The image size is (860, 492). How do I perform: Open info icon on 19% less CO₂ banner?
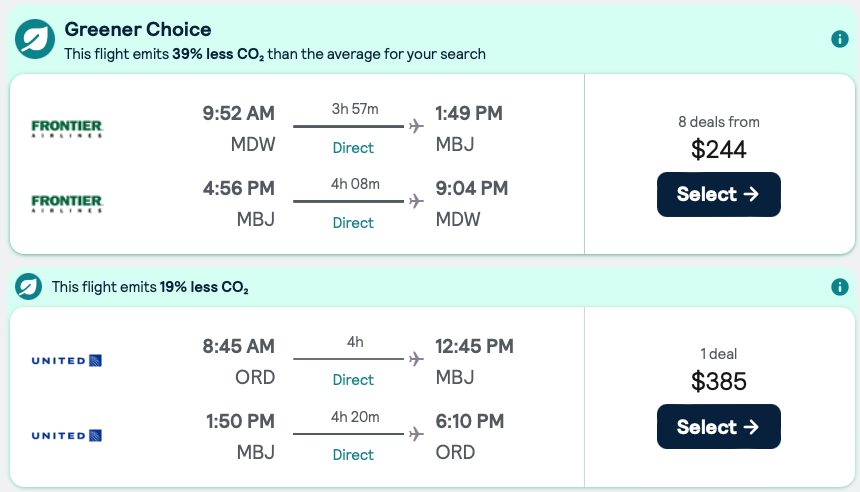(840, 287)
